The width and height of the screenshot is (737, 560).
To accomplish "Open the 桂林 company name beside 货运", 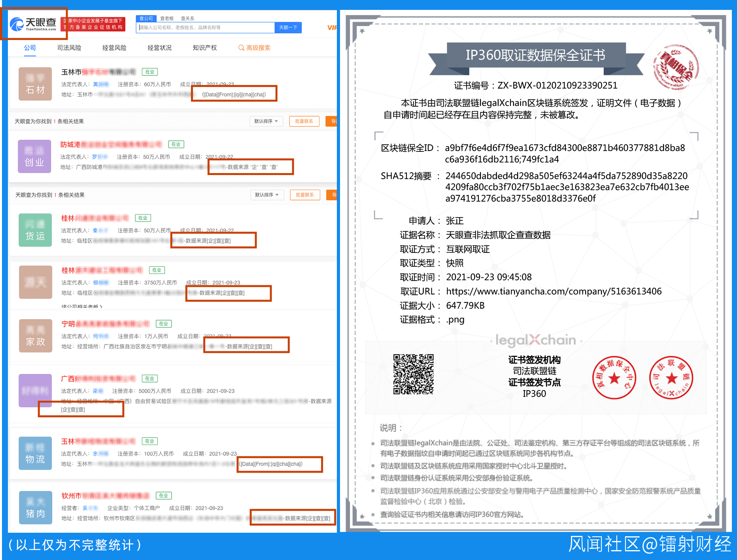I will [x=95, y=218].
